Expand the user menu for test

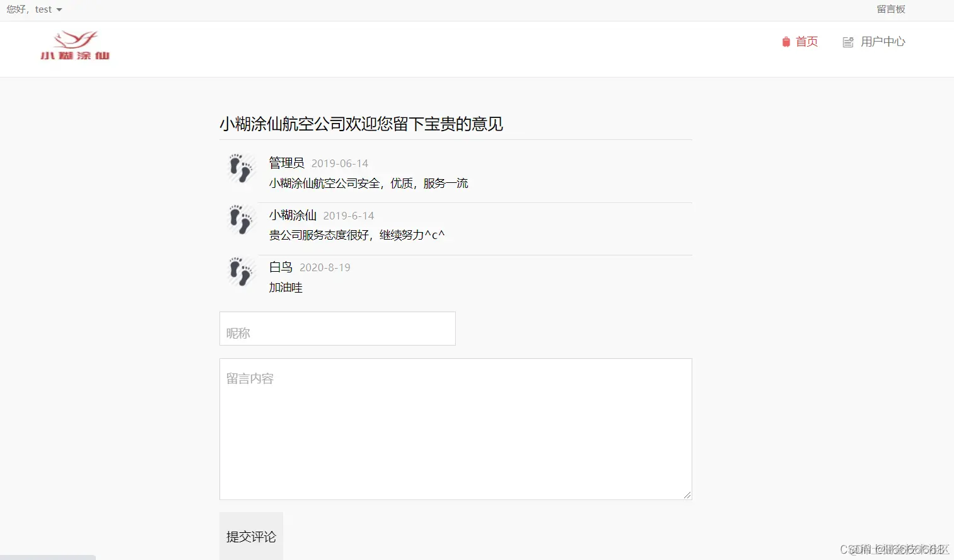[x=44, y=9]
